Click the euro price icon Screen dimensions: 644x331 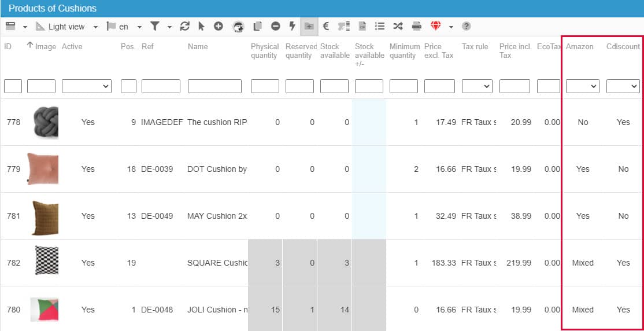pyautogui.click(x=325, y=26)
